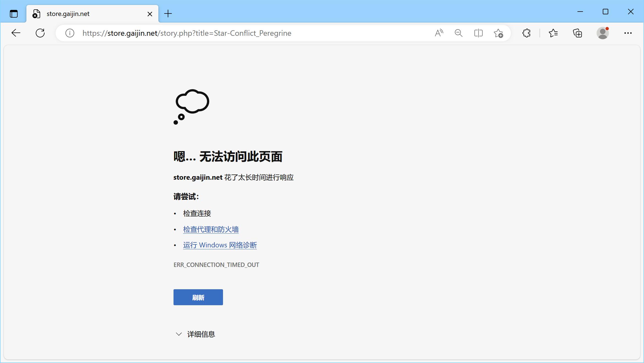Open the split screen icon
Screen dimensions: 644x363
[x=478, y=33]
